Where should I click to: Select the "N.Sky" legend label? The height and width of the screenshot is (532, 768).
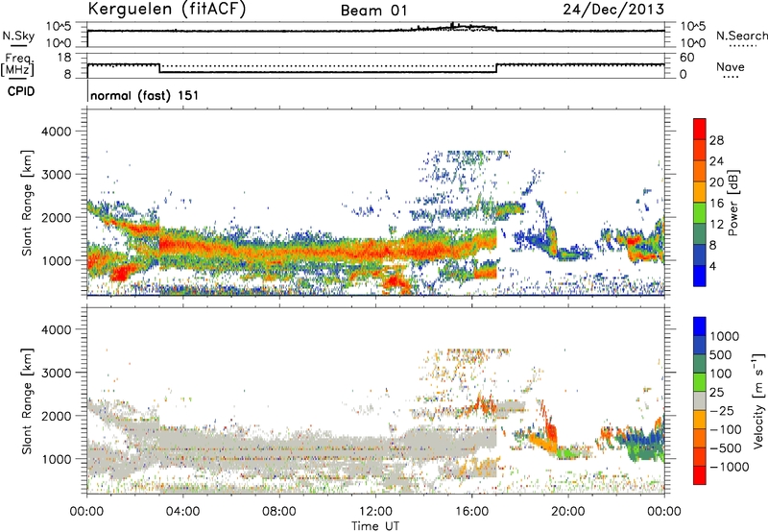[18, 36]
